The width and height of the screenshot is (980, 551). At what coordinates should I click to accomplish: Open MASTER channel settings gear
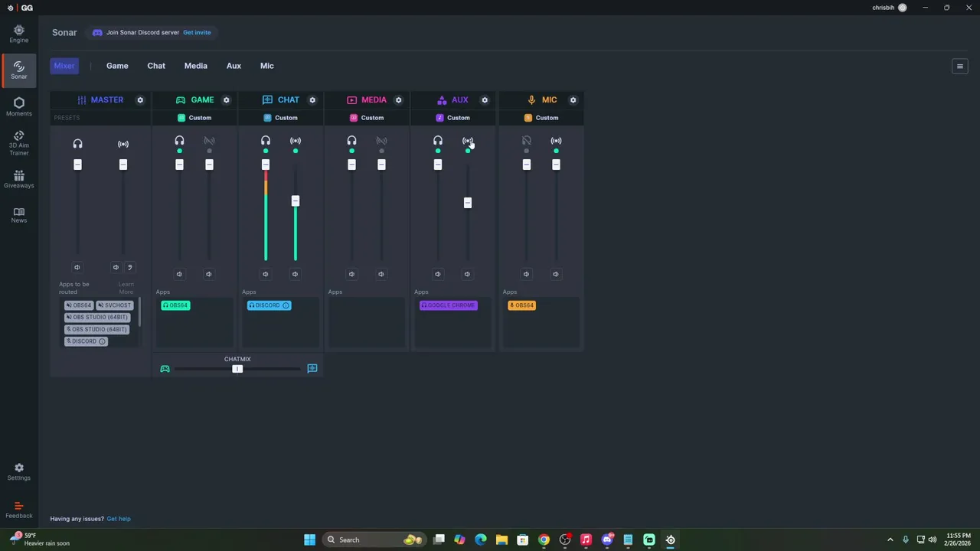140,100
